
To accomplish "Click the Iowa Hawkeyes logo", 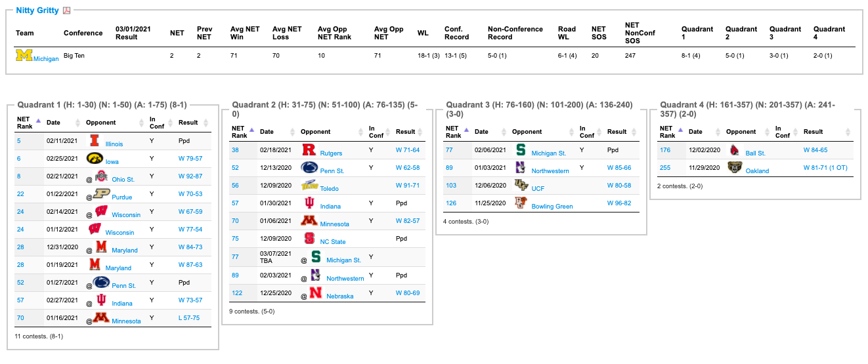I will click(x=95, y=158).
